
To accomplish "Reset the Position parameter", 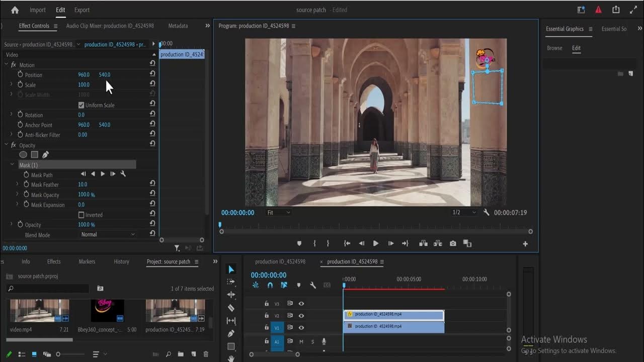I will (x=152, y=74).
